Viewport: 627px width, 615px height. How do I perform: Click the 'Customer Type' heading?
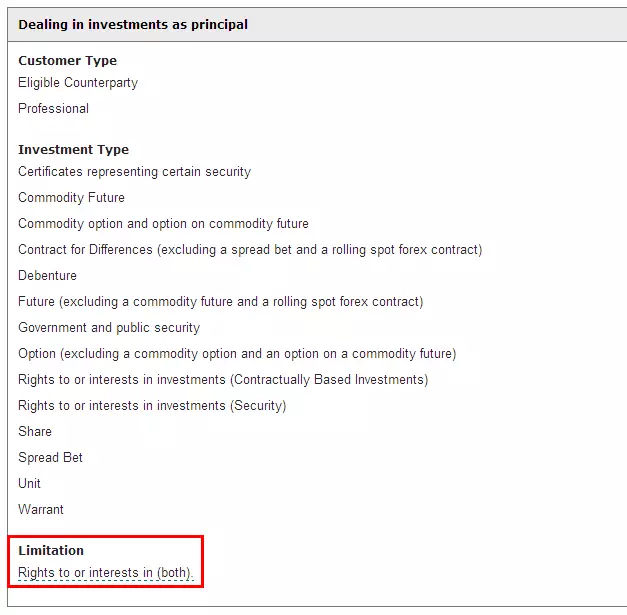pyautogui.click(x=68, y=61)
